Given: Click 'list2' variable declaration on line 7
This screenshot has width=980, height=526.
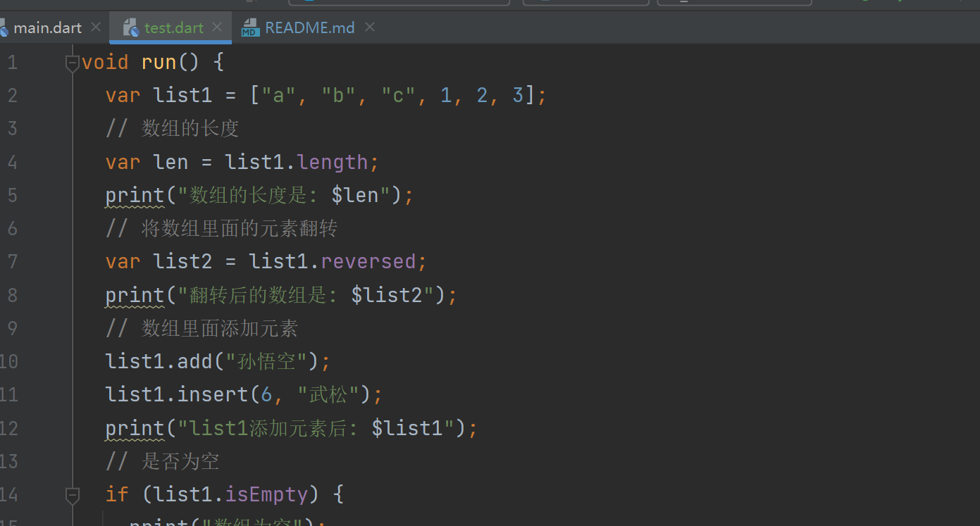Looking at the screenshot, I should [182, 261].
